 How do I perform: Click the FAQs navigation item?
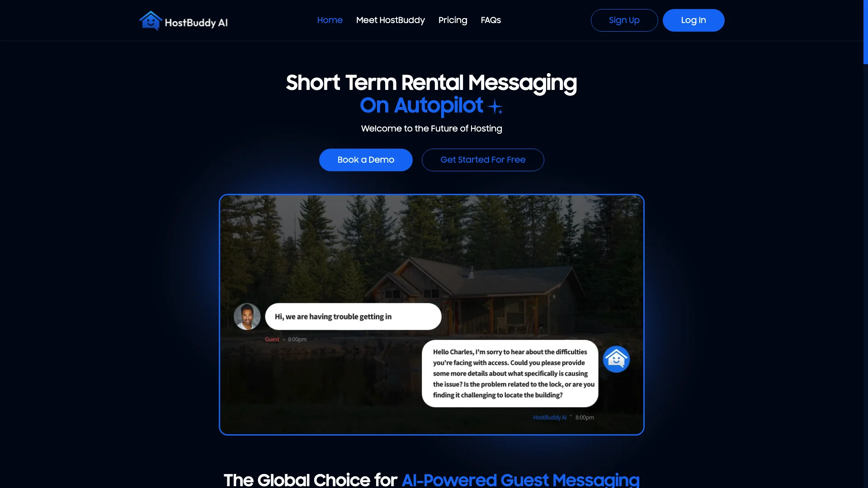coord(491,20)
